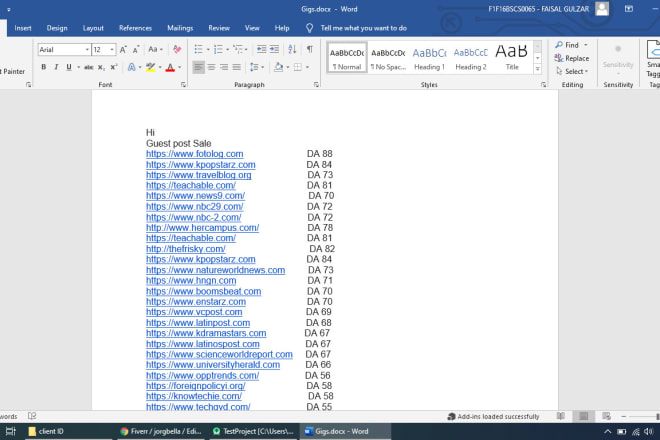Viewport: 660px width, 440px height.
Task: Click the Replace button
Action: tap(572, 58)
